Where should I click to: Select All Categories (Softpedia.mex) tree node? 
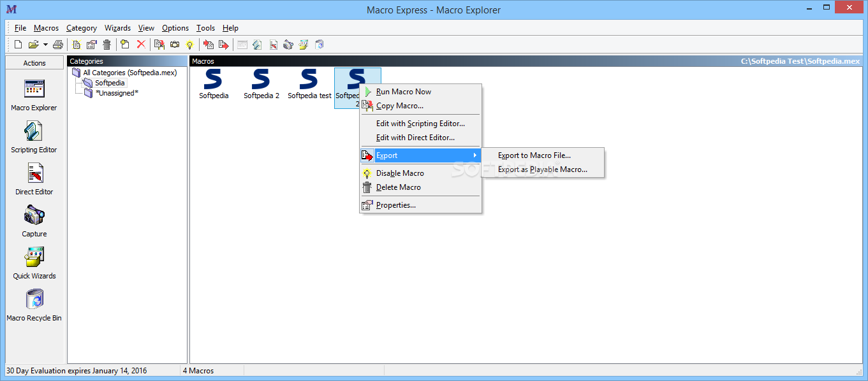point(129,73)
